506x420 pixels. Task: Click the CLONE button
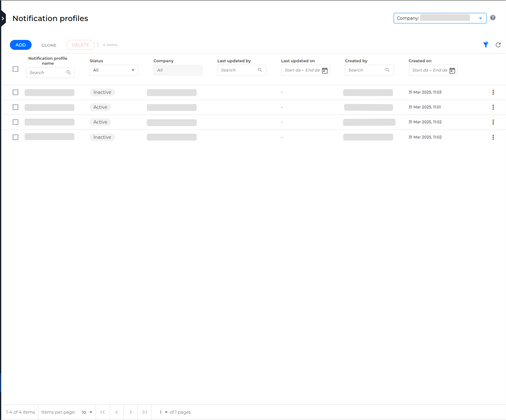pyautogui.click(x=49, y=45)
